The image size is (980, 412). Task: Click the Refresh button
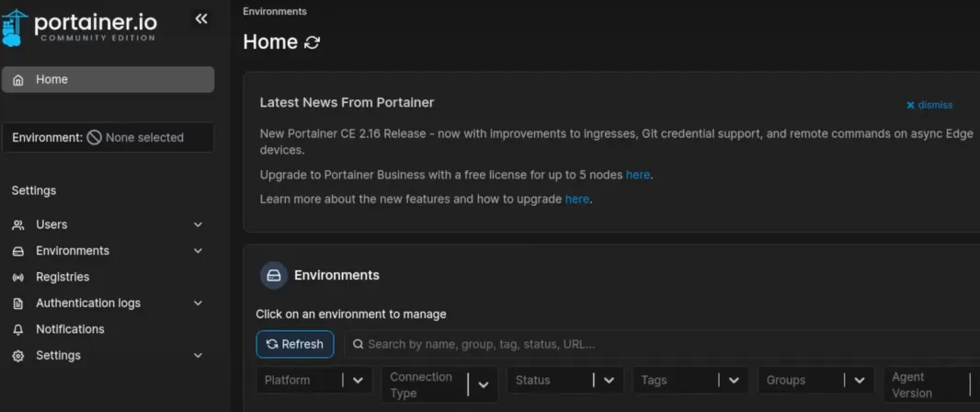[295, 345]
